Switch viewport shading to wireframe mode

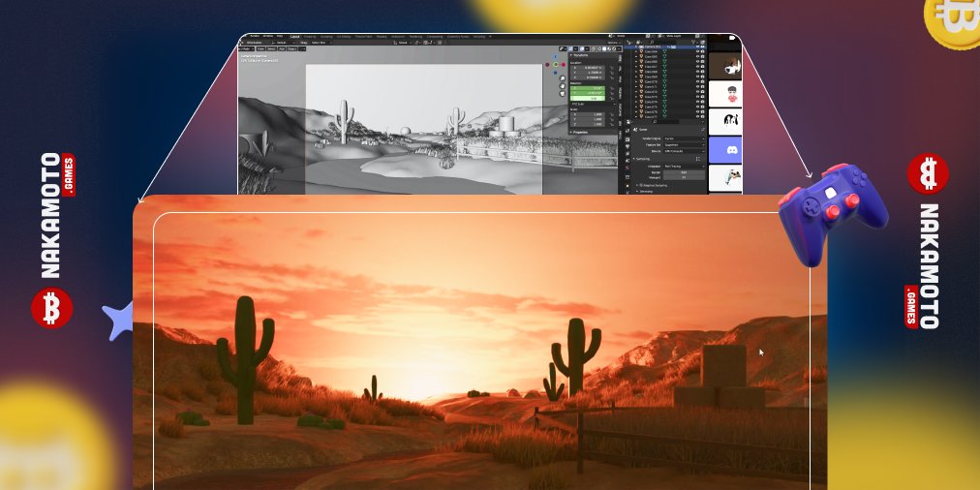click(599, 48)
